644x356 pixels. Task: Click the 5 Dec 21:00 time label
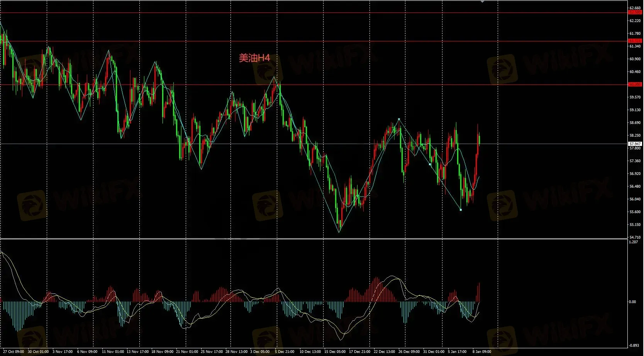tap(285, 352)
